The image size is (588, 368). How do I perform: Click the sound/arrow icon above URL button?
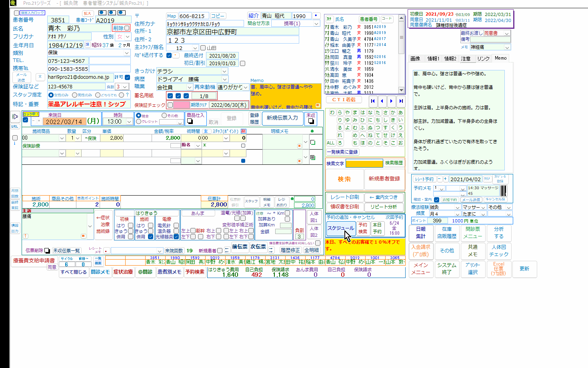[x=15, y=117]
